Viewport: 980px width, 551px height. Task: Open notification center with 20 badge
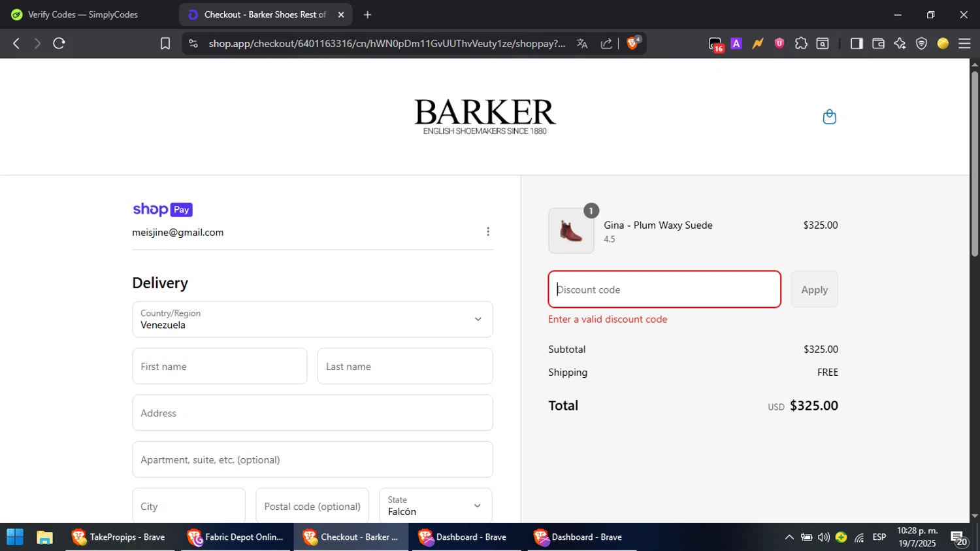pyautogui.click(x=959, y=539)
